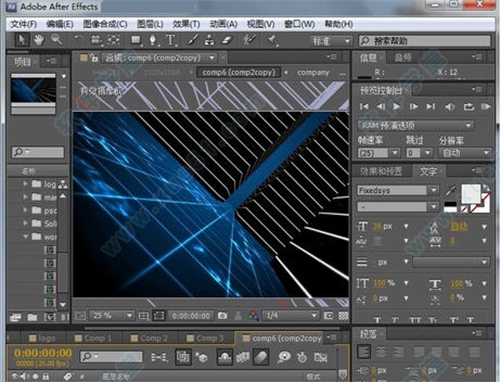
Task: Click the Draft 3D icon in timeline
Action: coord(201,357)
